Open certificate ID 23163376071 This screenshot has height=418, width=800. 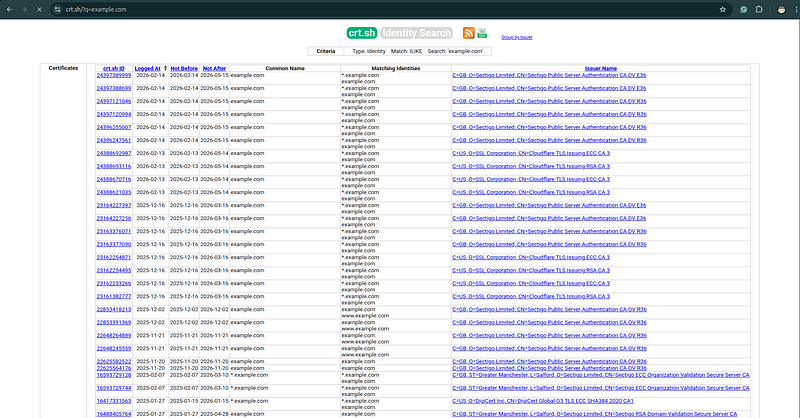[114, 231]
